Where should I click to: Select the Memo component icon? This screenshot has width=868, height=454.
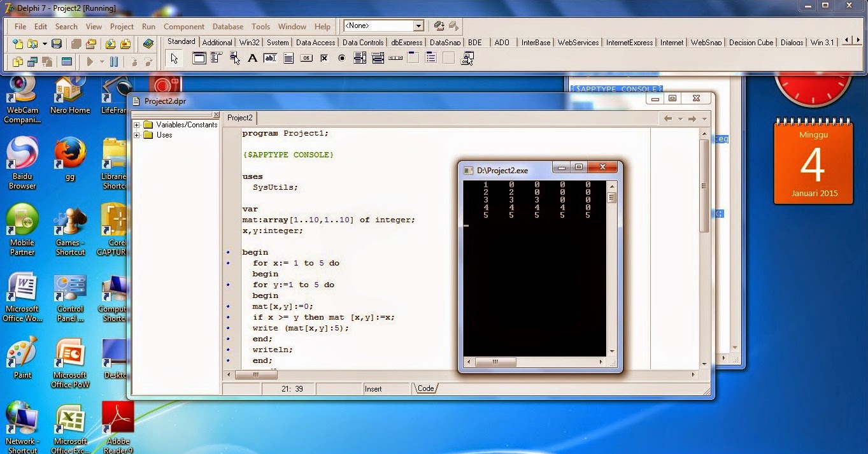pos(288,58)
